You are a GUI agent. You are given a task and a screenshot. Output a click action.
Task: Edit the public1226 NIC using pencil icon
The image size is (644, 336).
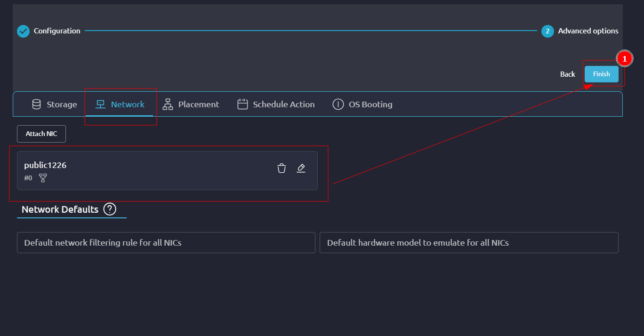(301, 168)
